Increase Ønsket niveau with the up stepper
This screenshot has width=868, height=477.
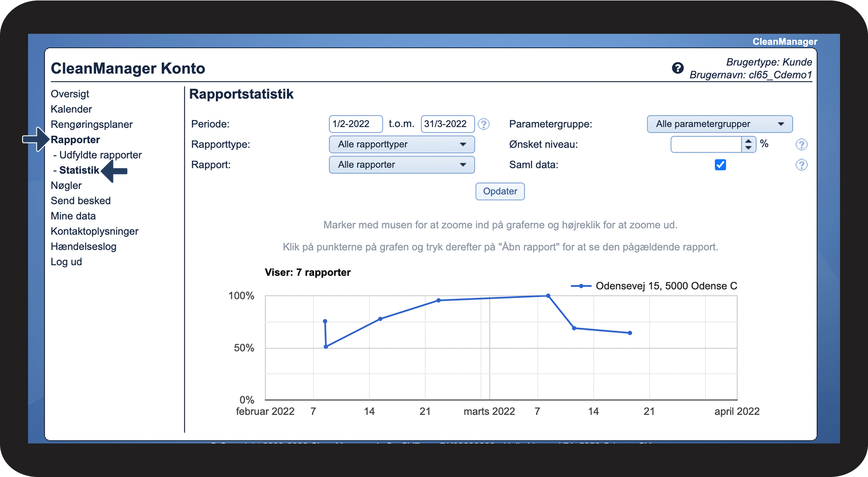point(748,141)
